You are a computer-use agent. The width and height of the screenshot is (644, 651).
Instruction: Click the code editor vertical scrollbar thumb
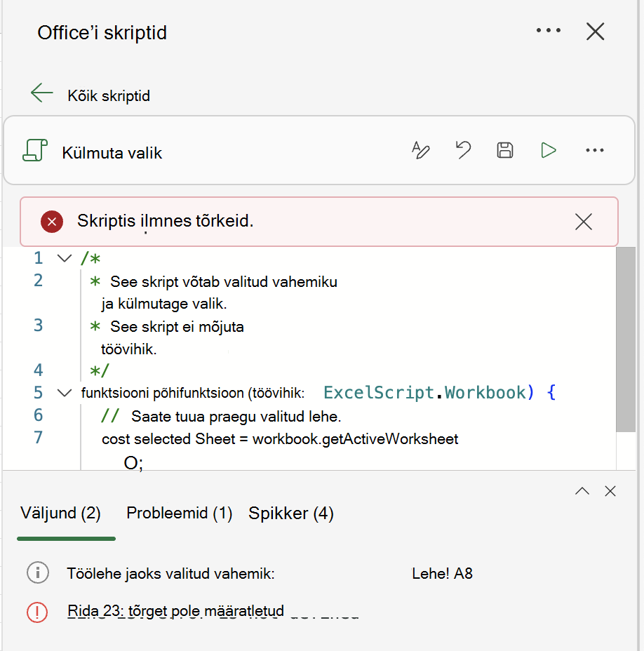coord(626,340)
